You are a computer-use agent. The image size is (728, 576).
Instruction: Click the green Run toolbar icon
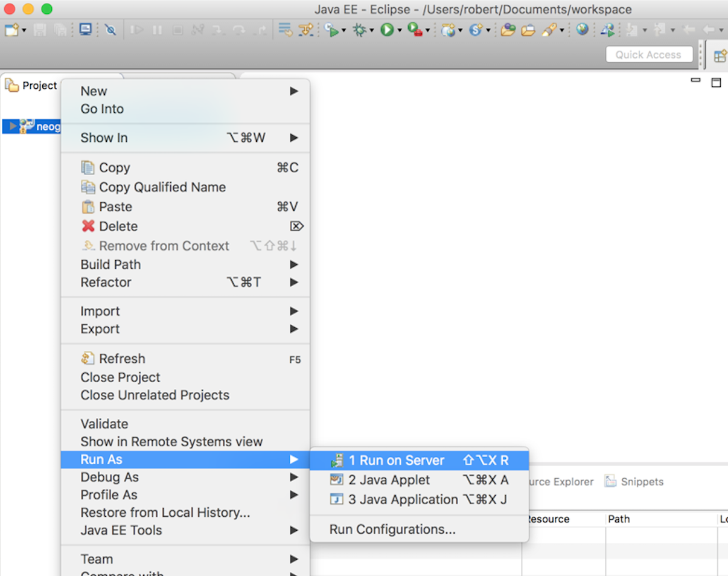pos(387,30)
